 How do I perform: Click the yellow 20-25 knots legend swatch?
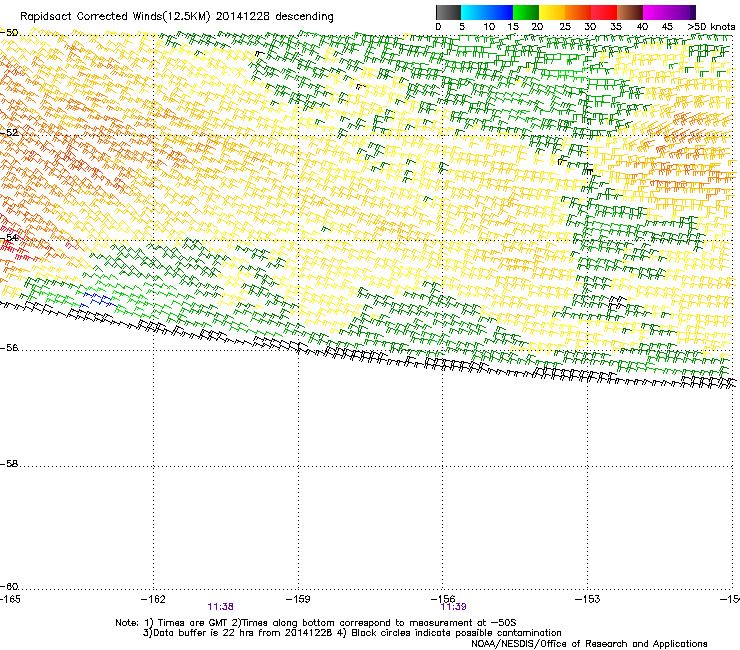552,12
